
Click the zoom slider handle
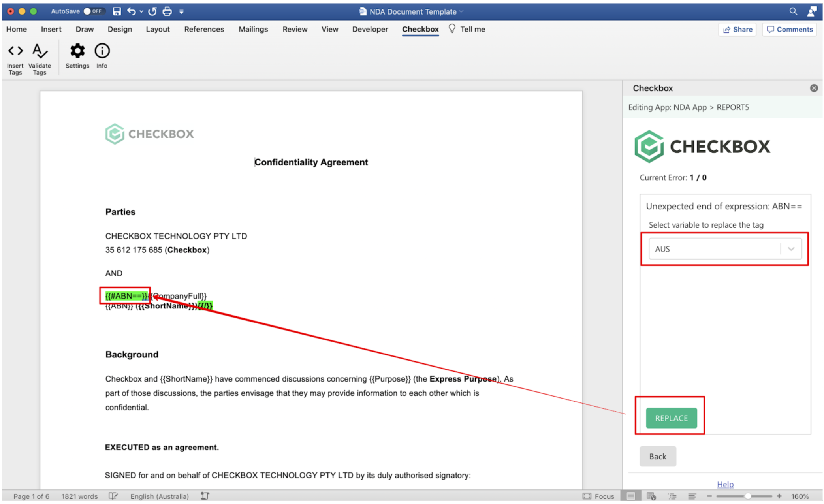pyautogui.click(x=748, y=496)
